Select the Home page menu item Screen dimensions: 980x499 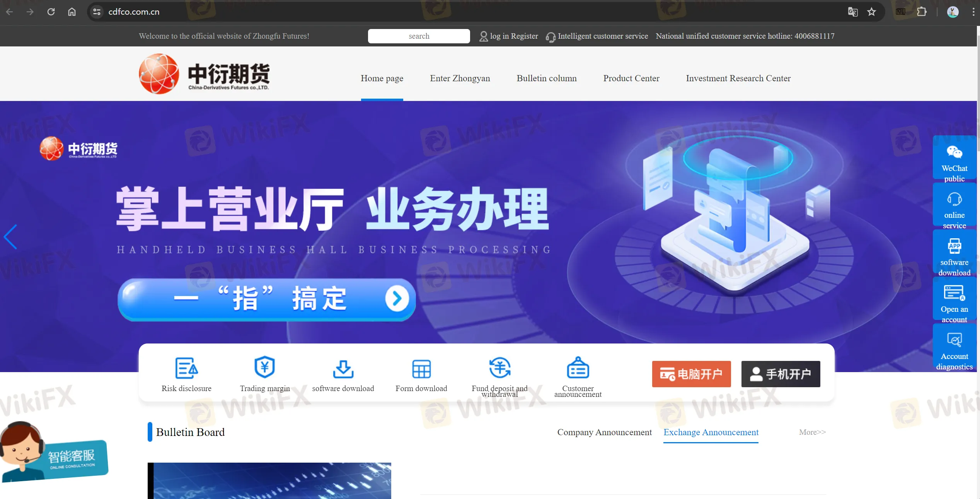382,79
